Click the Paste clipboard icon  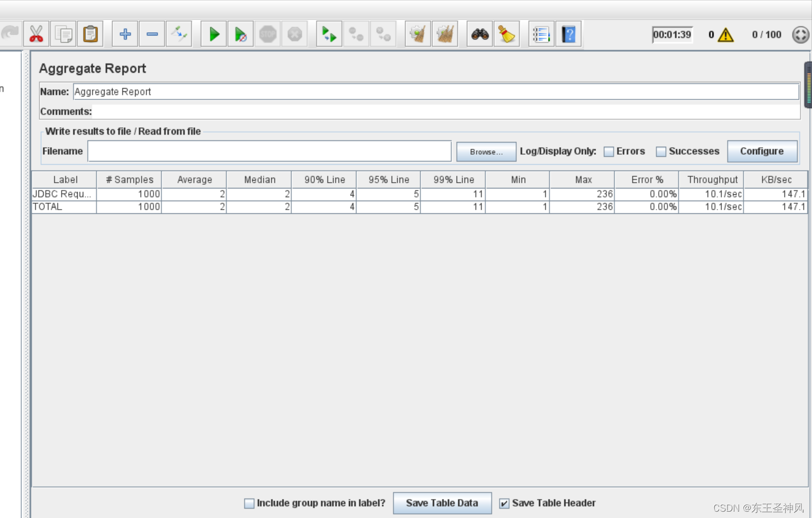pyautogui.click(x=90, y=34)
